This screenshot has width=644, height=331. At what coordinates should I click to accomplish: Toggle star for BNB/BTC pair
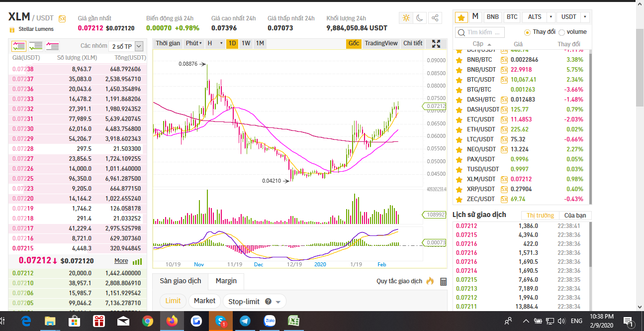tap(459, 59)
